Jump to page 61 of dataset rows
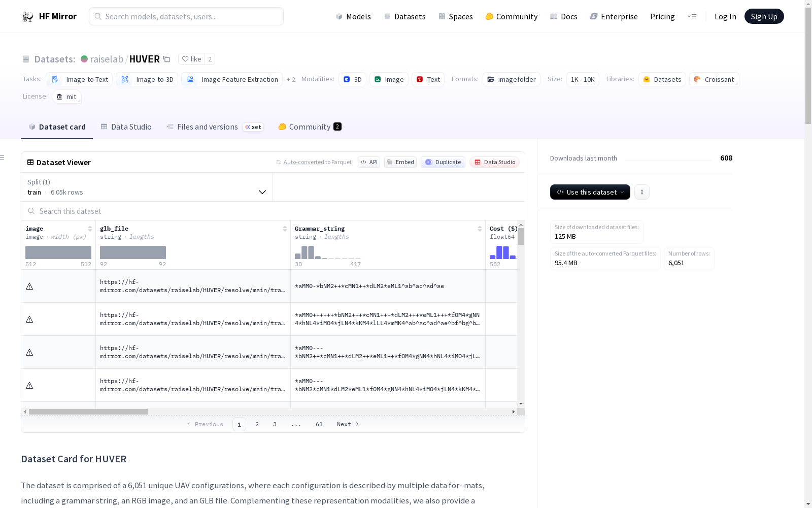The image size is (812, 508). pos(319,424)
